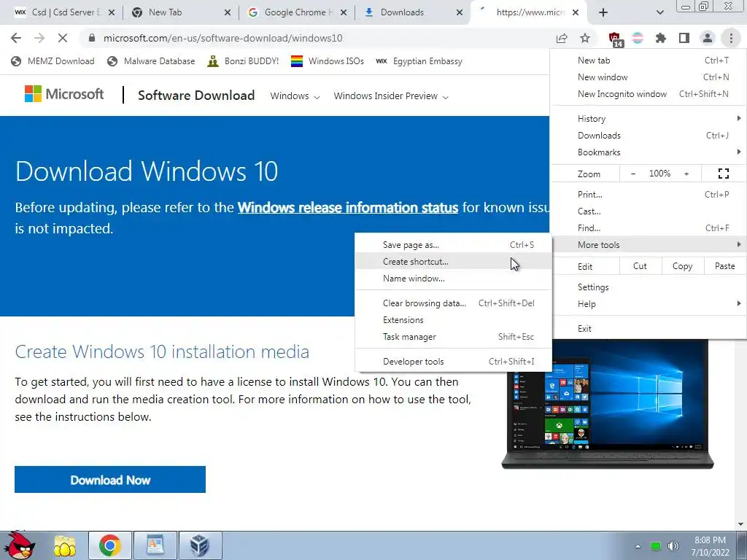747x560 pixels.
Task: Open the profile avatar icon
Action: pyautogui.click(x=708, y=38)
